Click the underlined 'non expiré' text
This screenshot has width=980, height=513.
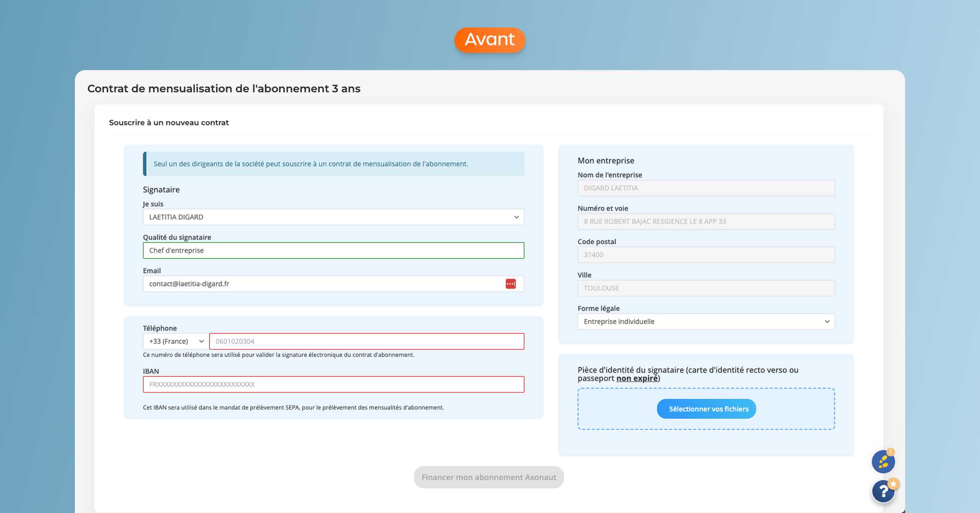point(637,378)
